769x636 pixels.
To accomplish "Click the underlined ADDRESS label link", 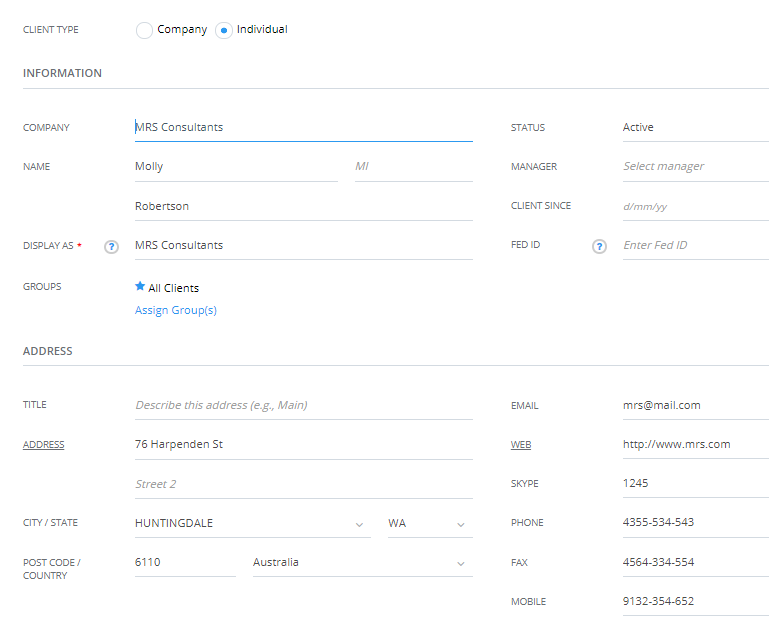I will tap(44, 444).
